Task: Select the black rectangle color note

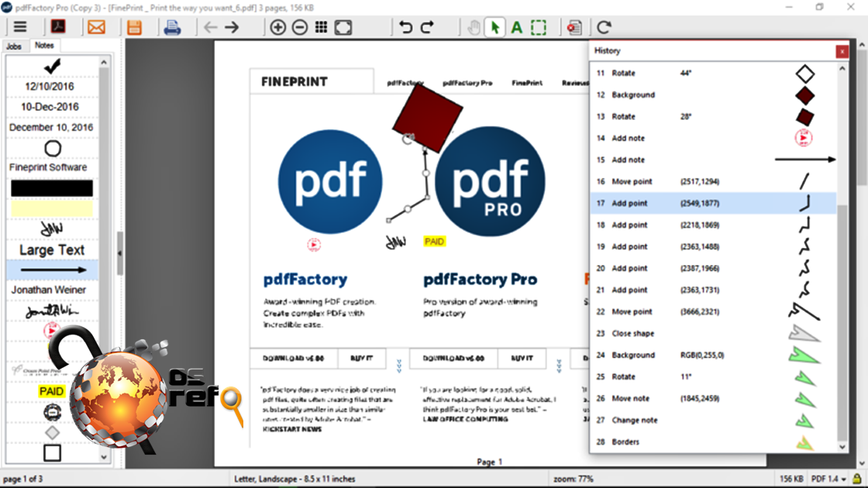Action: pyautogui.click(x=52, y=188)
